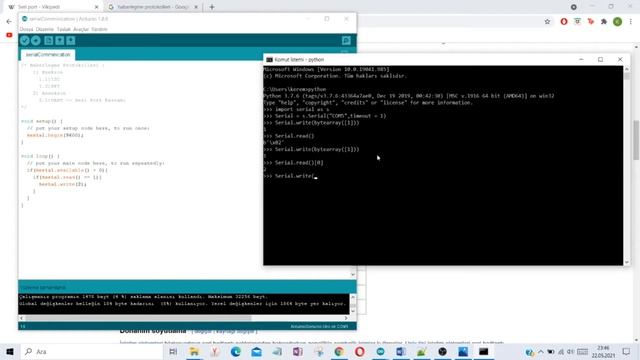Open the Arduino tab options dropdown arrow
This screenshot has width=640, height=360.
[344, 53]
